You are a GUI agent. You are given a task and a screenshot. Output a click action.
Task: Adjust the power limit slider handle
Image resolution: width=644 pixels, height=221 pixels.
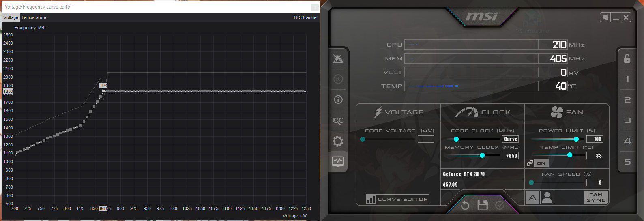(576, 139)
